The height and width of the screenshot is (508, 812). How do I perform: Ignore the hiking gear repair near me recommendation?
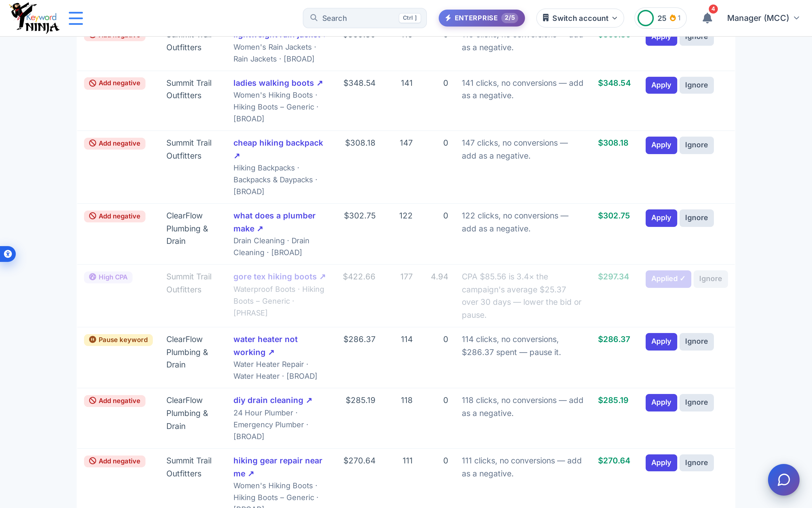coord(696,463)
